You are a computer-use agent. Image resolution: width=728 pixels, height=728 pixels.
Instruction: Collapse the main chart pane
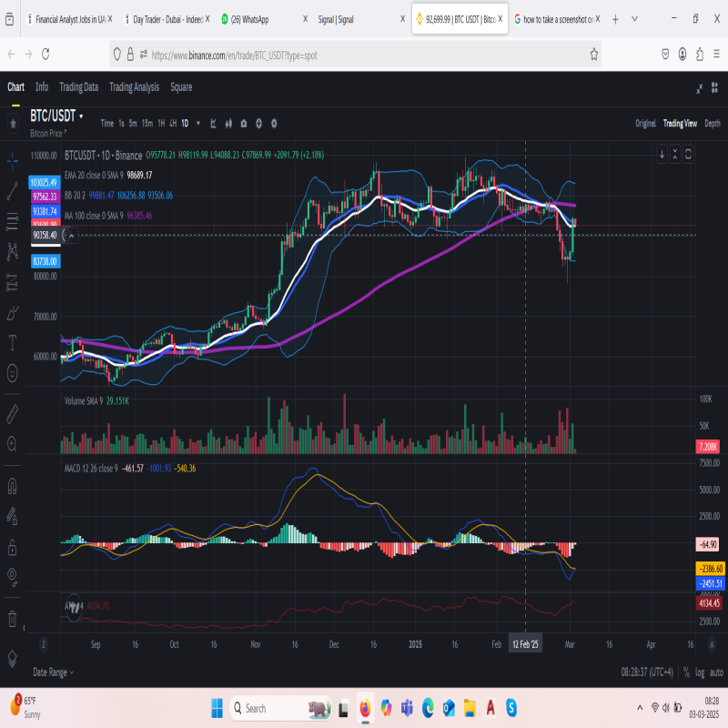point(675,155)
